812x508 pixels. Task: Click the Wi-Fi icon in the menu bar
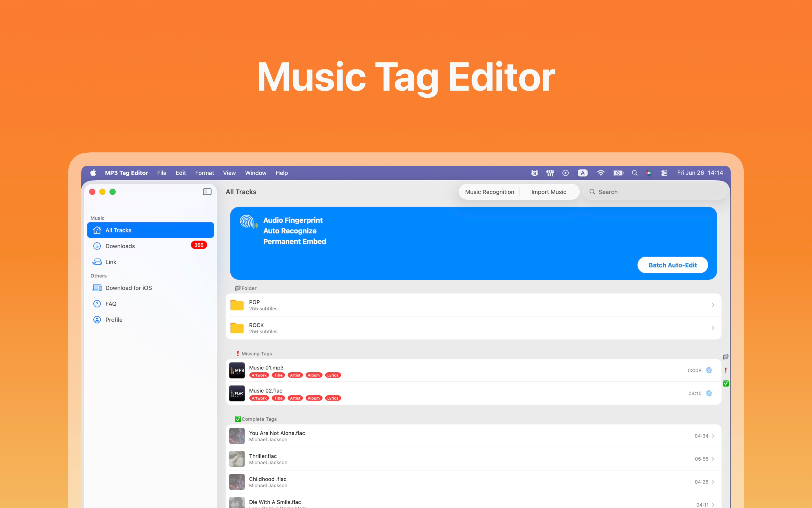click(x=601, y=173)
